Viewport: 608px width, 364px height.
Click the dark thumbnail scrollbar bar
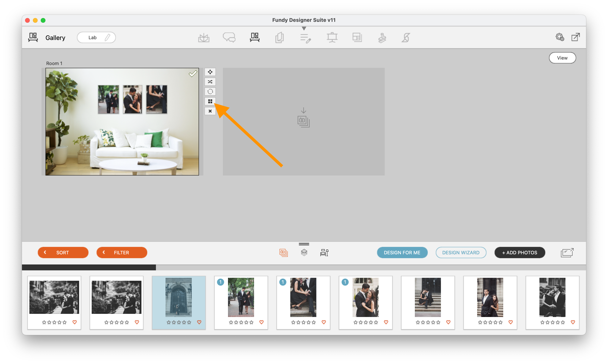tap(89, 267)
